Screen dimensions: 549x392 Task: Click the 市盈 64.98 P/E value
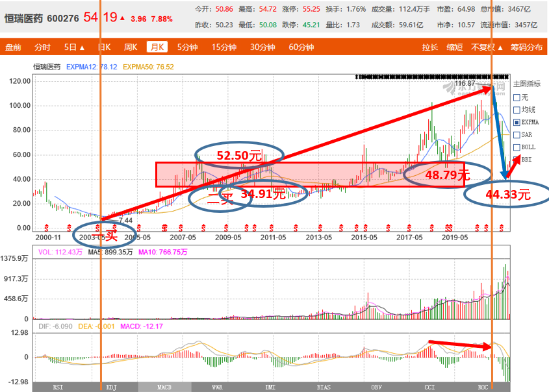click(x=456, y=9)
